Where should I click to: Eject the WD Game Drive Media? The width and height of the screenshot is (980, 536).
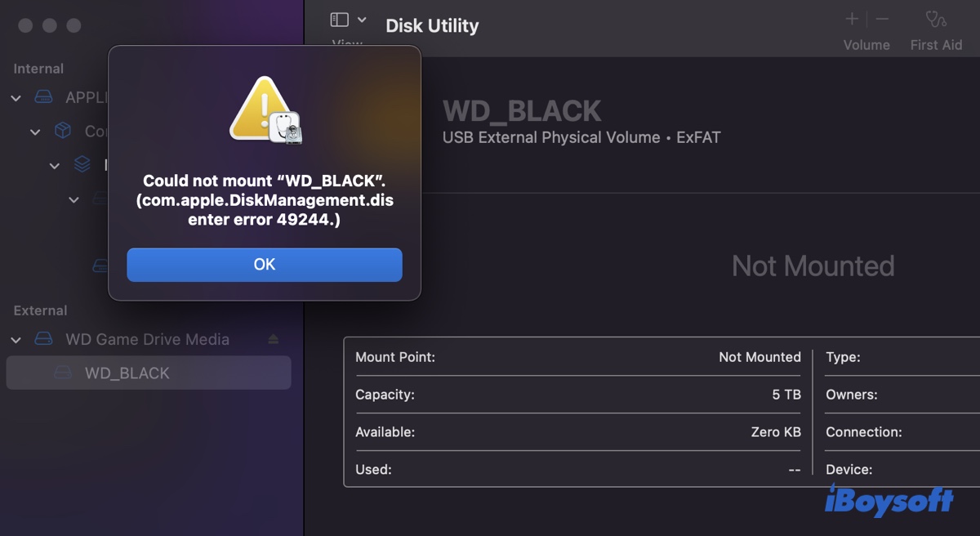274,339
